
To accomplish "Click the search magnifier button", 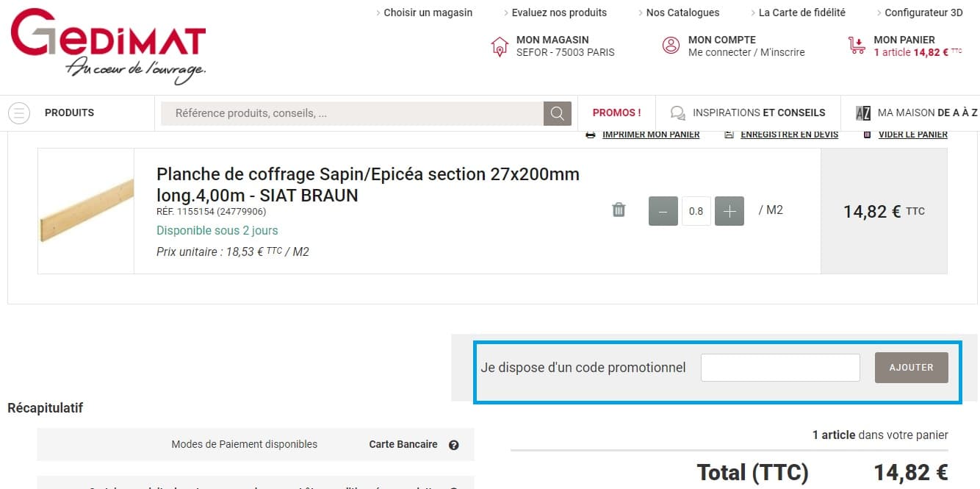I will pyautogui.click(x=558, y=113).
